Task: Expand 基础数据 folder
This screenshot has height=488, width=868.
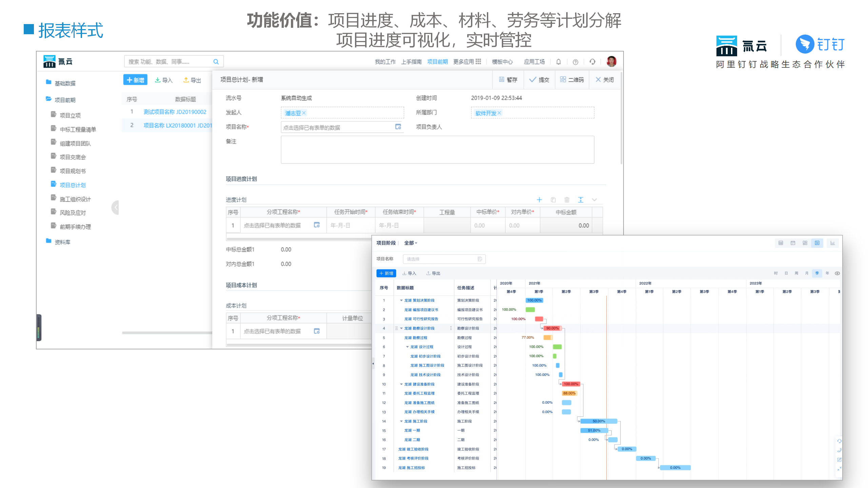Action: [x=61, y=83]
